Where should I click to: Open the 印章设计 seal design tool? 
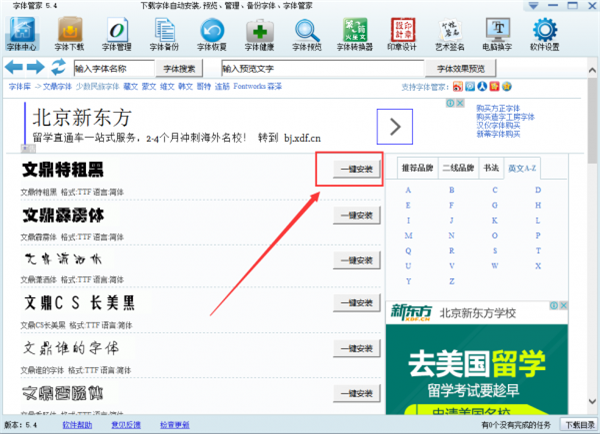[x=404, y=33]
